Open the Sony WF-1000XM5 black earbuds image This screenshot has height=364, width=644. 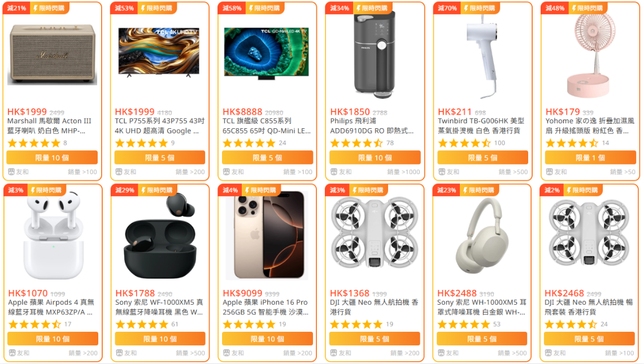coord(160,236)
